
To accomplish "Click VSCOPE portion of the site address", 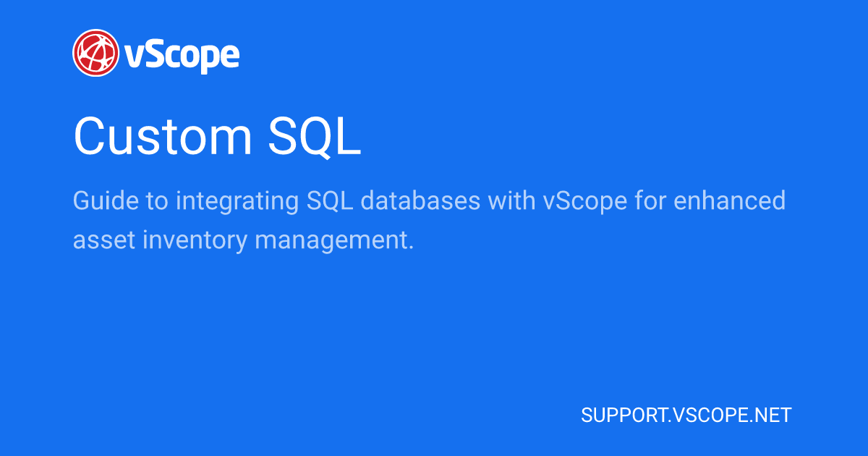I will pyautogui.click(x=706, y=415).
